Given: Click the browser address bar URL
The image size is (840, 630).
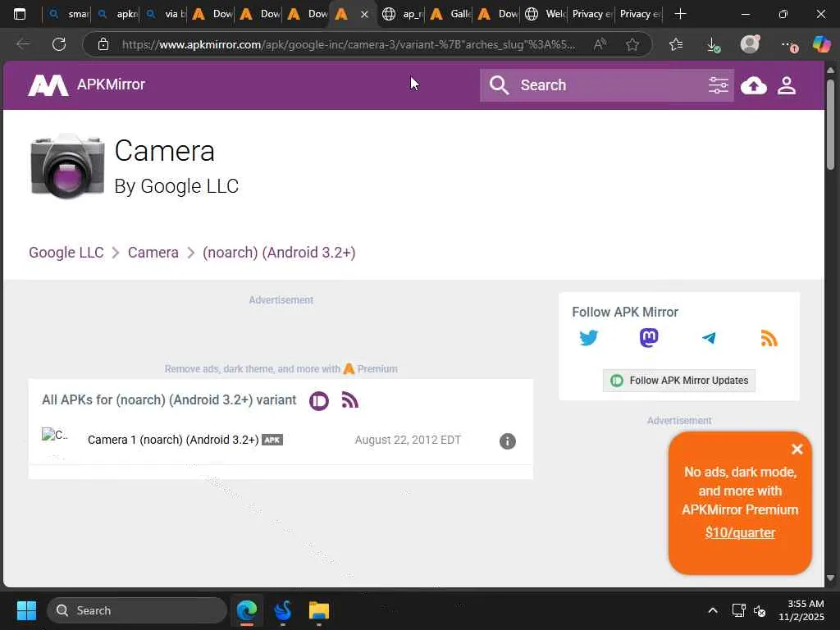Looking at the screenshot, I should pyautogui.click(x=349, y=44).
